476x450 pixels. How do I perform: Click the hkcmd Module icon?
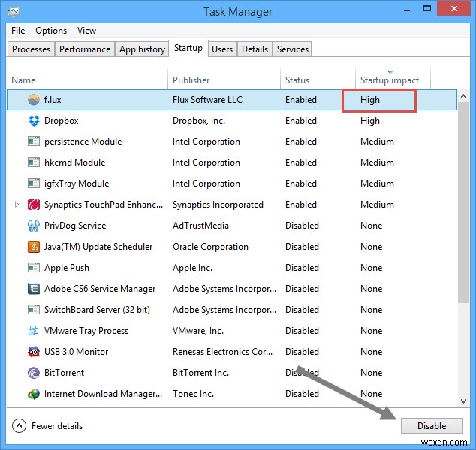[33, 163]
